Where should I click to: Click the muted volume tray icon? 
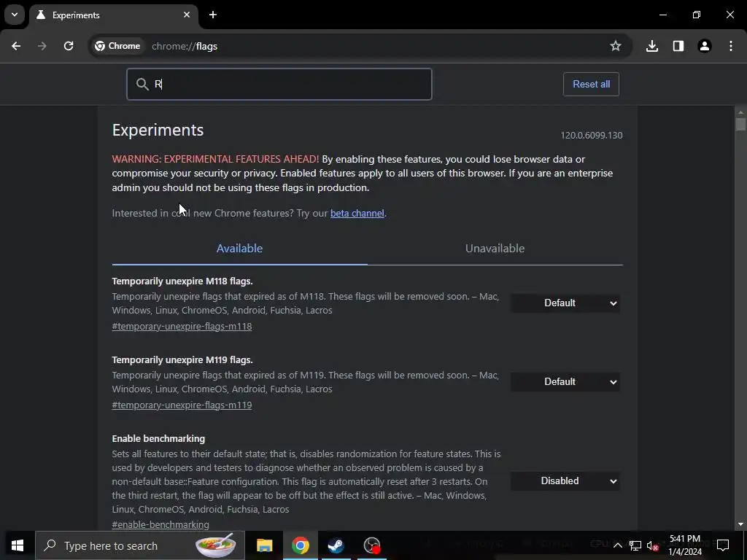point(652,545)
